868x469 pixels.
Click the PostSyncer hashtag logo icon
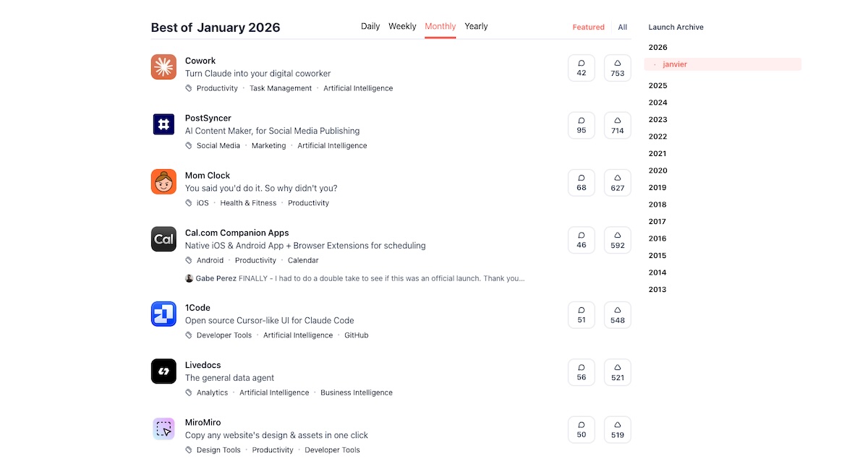pos(163,124)
